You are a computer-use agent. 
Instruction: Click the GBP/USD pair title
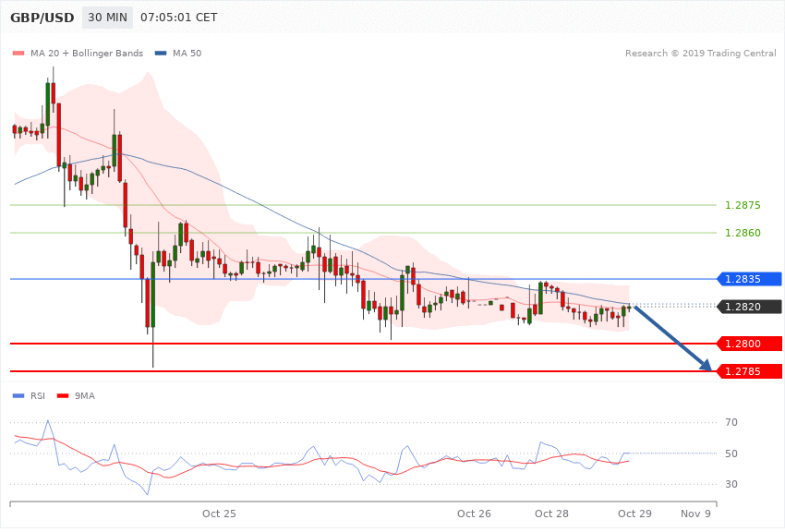coord(42,18)
